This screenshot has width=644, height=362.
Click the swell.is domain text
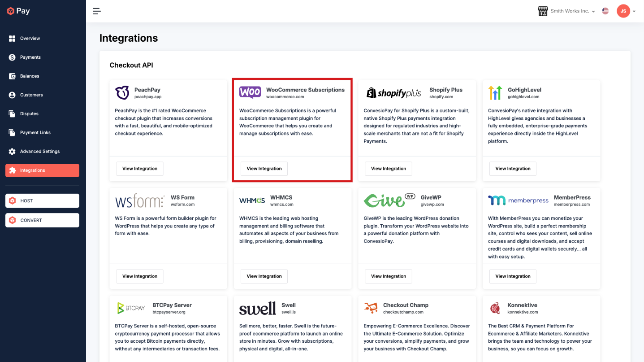[x=289, y=312]
